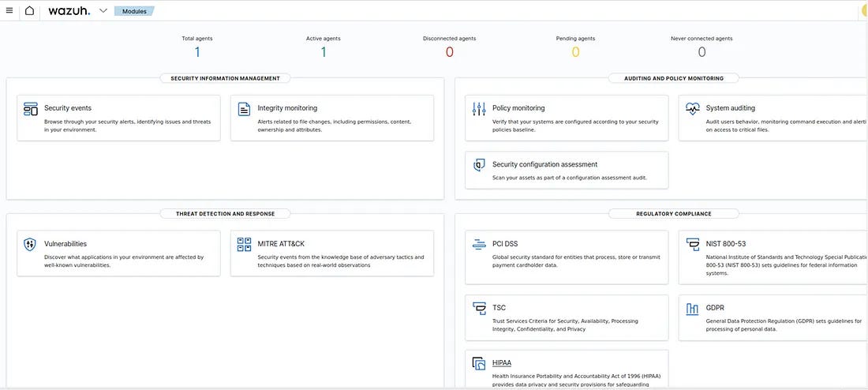Click the NIST 800-53 icon

click(x=693, y=244)
